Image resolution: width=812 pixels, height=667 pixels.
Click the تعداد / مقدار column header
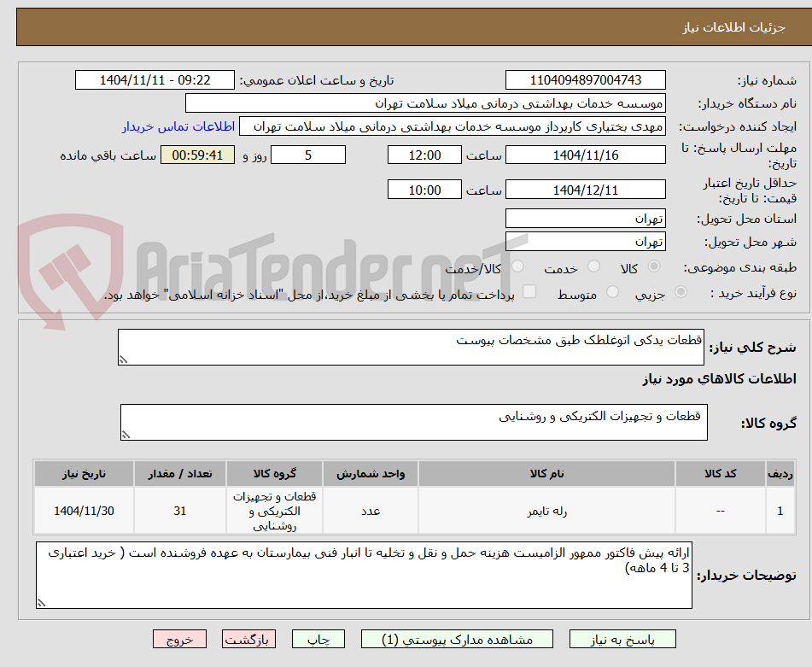[179, 473]
